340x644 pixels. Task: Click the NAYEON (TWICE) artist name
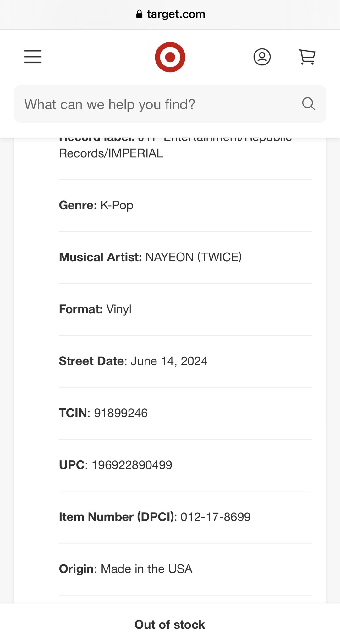click(194, 257)
